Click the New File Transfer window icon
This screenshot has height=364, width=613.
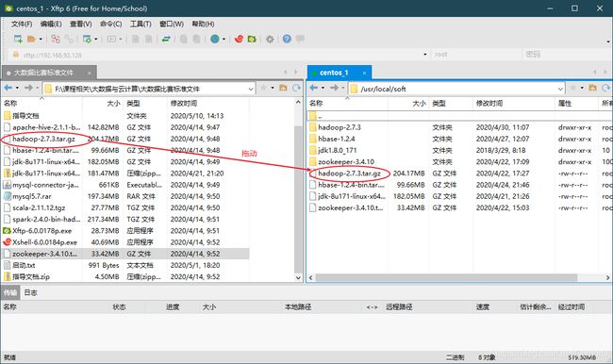point(87,39)
